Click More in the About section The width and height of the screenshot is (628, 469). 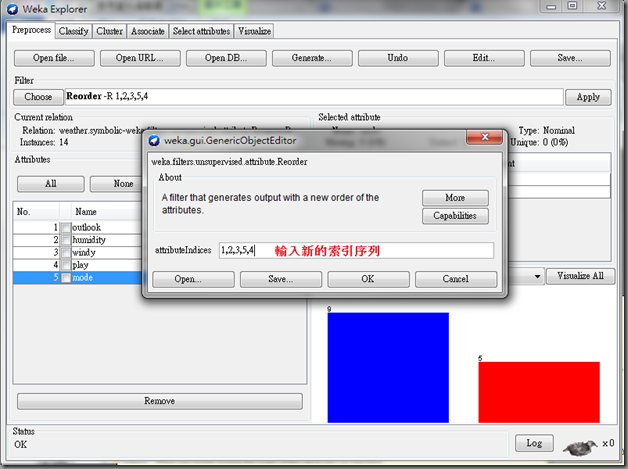tap(455, 198)
